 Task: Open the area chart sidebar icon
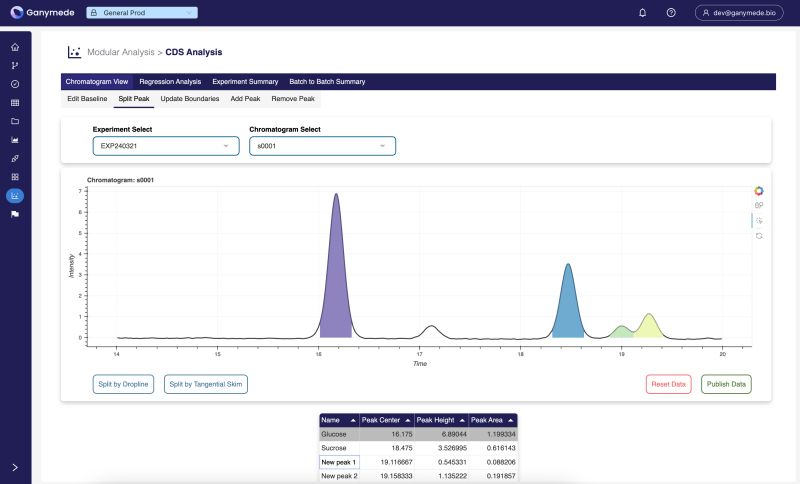(15, 140)
